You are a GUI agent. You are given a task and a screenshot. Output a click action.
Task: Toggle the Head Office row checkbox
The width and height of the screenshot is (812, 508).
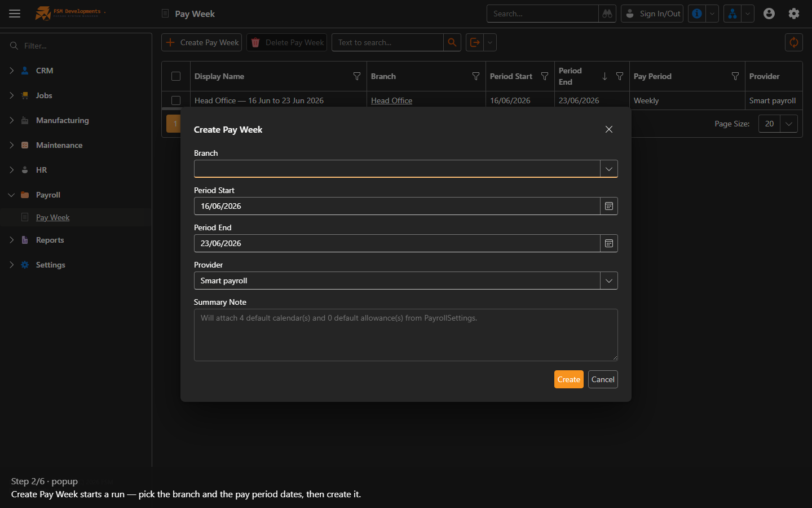pos(176,100)
